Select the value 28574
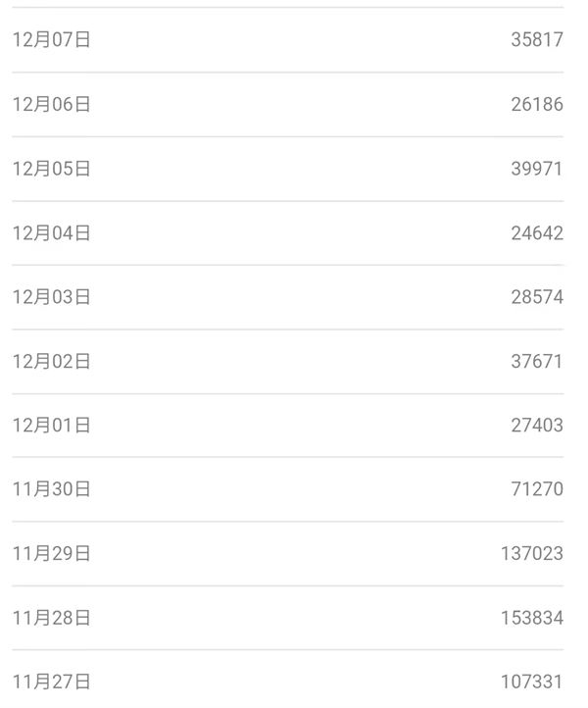Image resolution: width=588 pixels, height=708 pixels. (536, 297)
